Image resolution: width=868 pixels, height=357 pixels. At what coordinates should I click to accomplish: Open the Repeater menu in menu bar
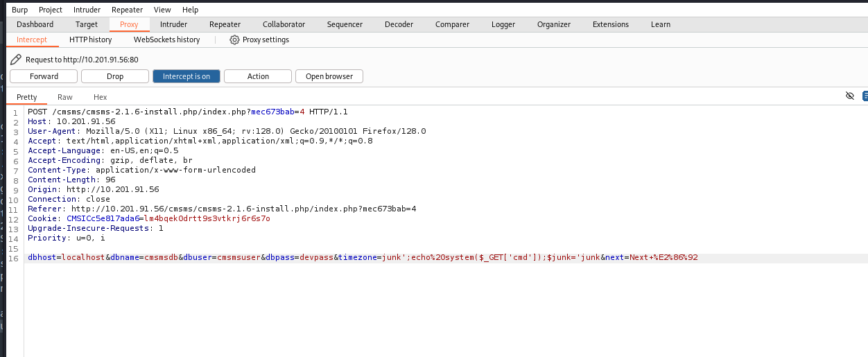click(127, 10)
